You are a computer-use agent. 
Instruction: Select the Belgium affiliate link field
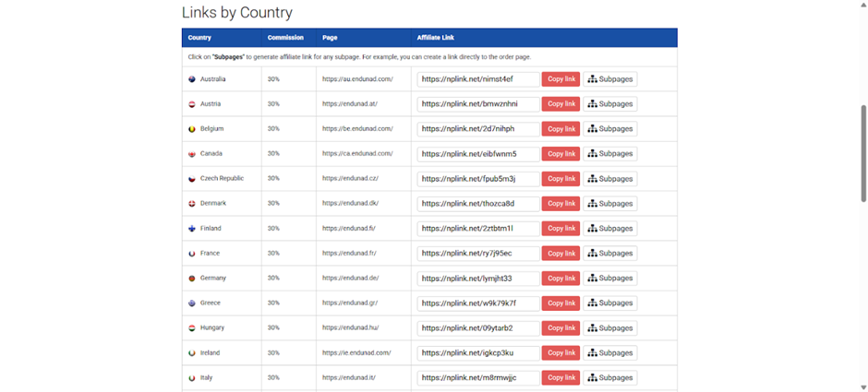[x=477, y=129]
